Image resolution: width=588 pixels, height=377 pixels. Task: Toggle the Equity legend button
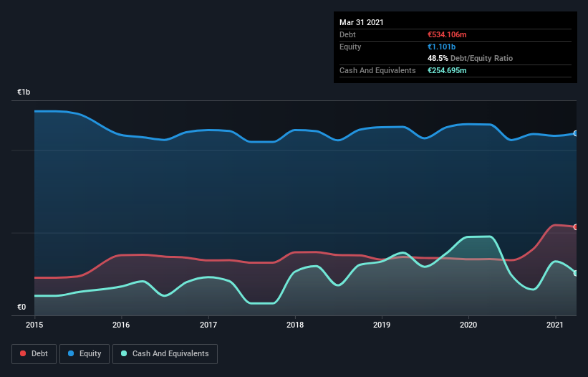85,354
